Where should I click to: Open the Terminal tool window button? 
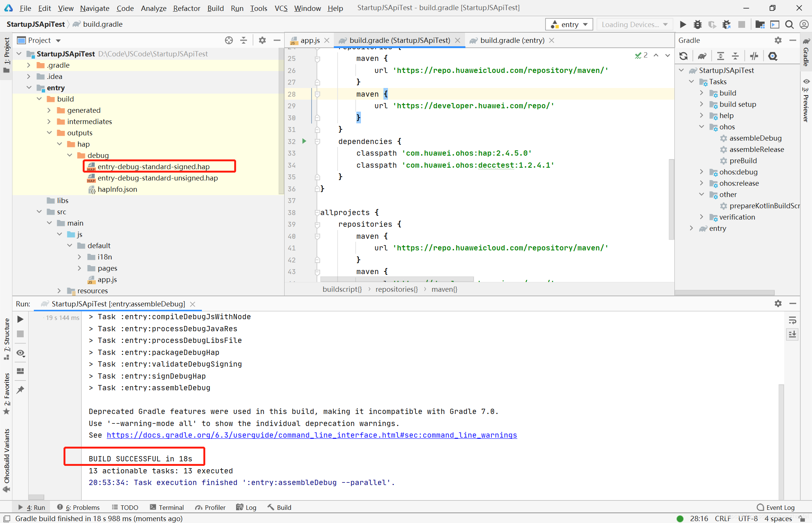pyautogui.click(x=167, y=507)
